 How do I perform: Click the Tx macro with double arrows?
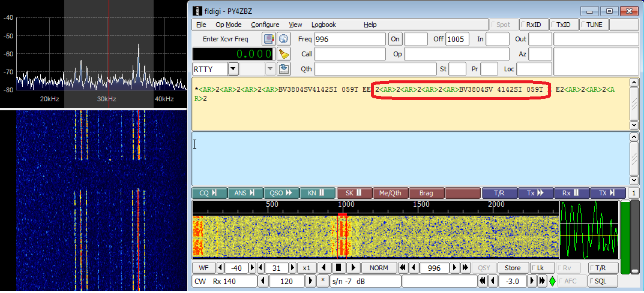pos(535,193)
